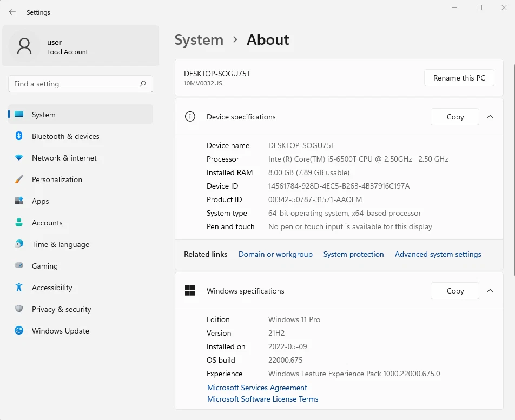The width and height of the screenshot is (515, 420).
Task: Collapse the Windows specifications section
Action: tap(490, 291)
